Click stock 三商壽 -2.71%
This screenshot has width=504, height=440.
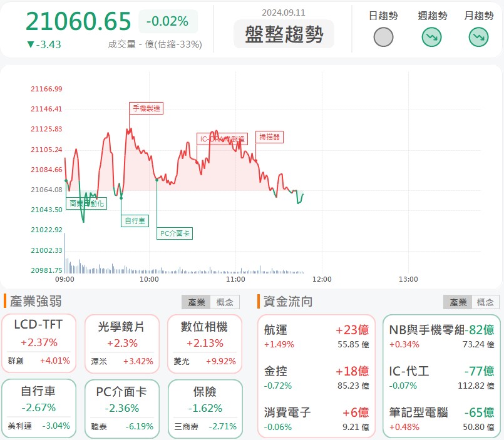pyautogui.click(x=205, y=426)
